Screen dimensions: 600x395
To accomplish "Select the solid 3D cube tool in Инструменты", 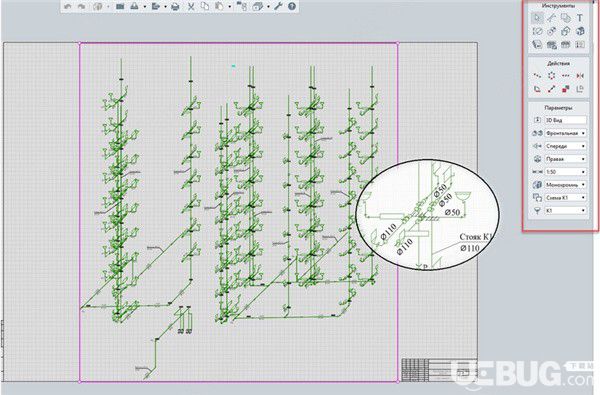I will pyautogui.click(x=580, y=31).
